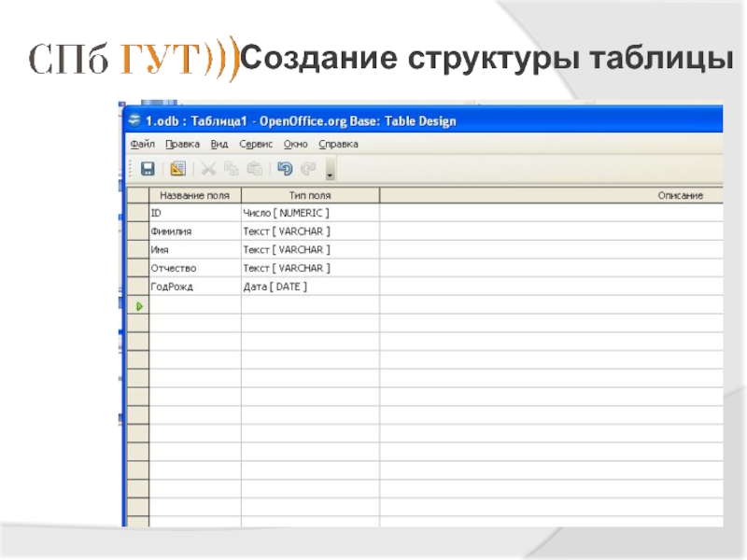Open the Вид menu

click(x=219, y=144)
